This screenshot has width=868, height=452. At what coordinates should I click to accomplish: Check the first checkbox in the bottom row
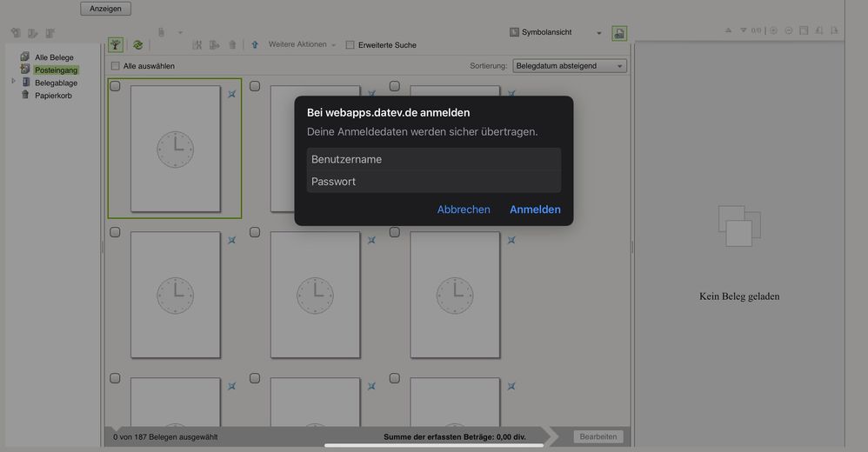pos(115,378)
